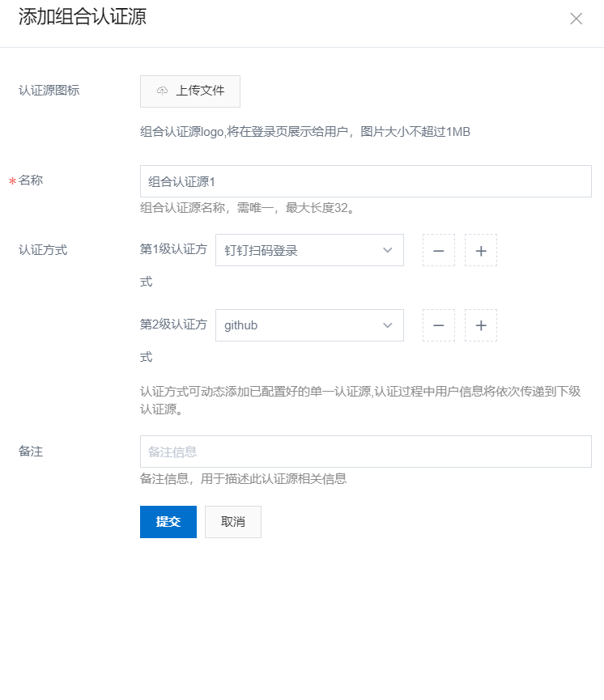The image size is (604, 700).
Task: Expand the github authentication dropdown
Action: [309, 325]
